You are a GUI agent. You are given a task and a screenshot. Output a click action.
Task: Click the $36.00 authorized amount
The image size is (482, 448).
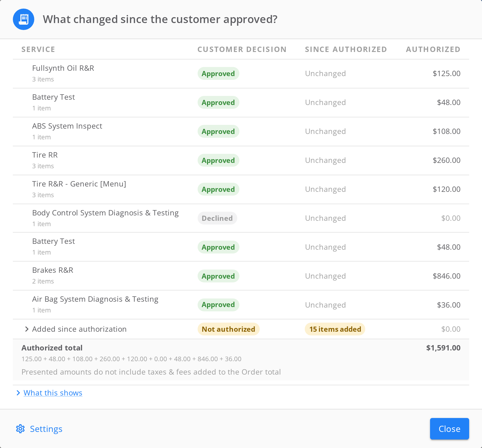click(449, 305)
